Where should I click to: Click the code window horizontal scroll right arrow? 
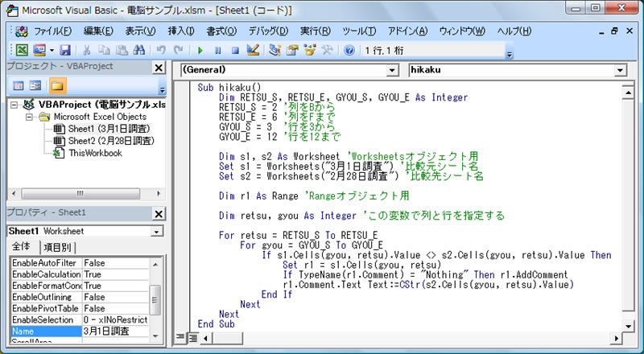point(616,339)
